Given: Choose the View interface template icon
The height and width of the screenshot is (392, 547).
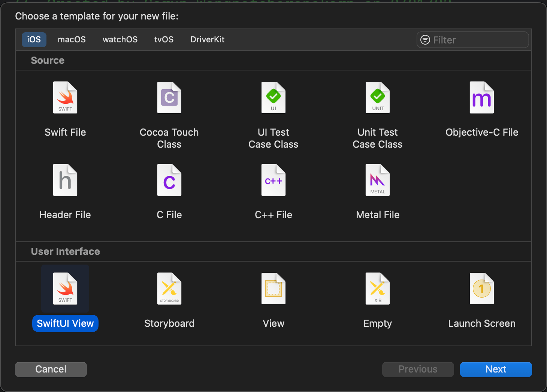Looking at the screenshot, I should pos(273,289).
